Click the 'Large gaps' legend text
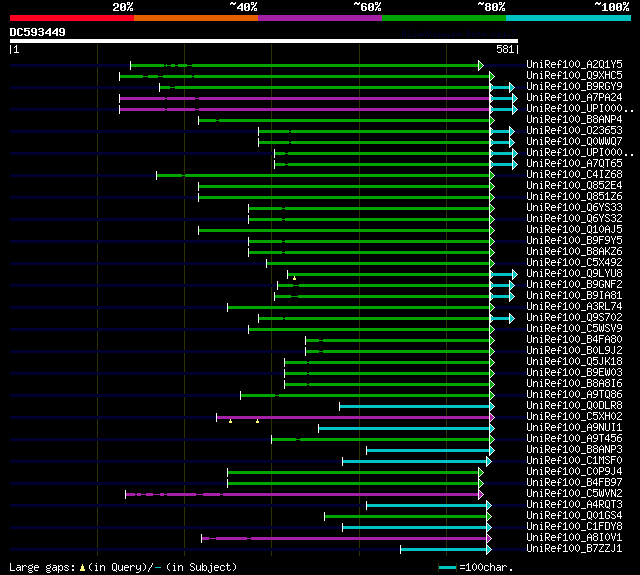This screenshot has height=575, width=640. coord(42,568)
